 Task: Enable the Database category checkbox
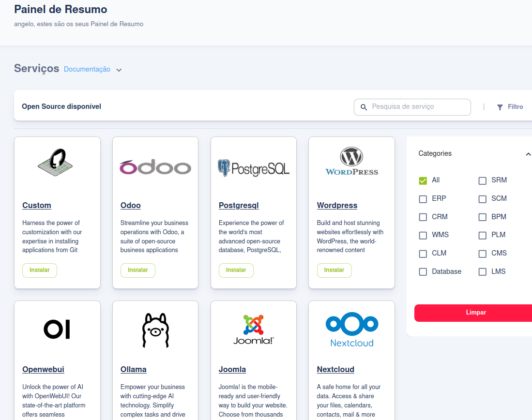click(423, 272)
